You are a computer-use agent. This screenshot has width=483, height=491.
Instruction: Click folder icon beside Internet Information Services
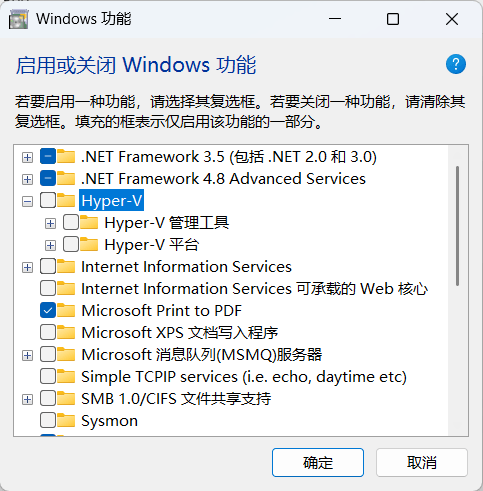pyautogui.click(x=66, y=266)
